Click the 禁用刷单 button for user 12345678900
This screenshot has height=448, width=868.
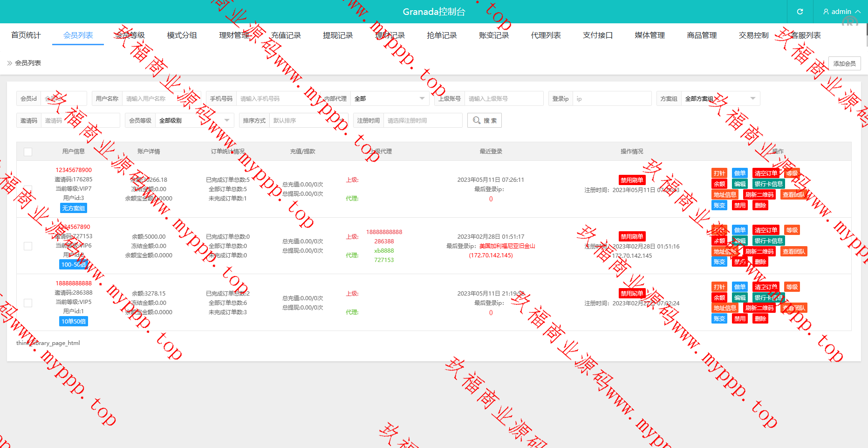tap(632, 180)
